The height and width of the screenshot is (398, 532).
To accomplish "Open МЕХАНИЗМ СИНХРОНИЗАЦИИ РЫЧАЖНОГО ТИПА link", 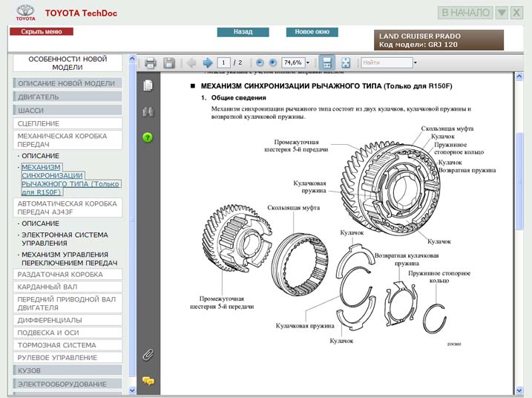I will click(x=70, y=180).
